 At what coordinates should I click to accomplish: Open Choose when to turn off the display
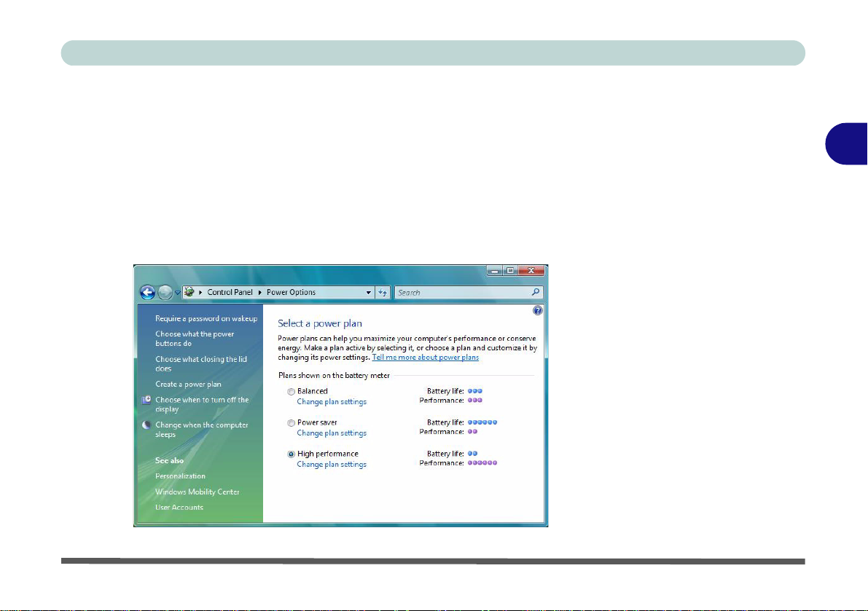[x=202, y=404]
